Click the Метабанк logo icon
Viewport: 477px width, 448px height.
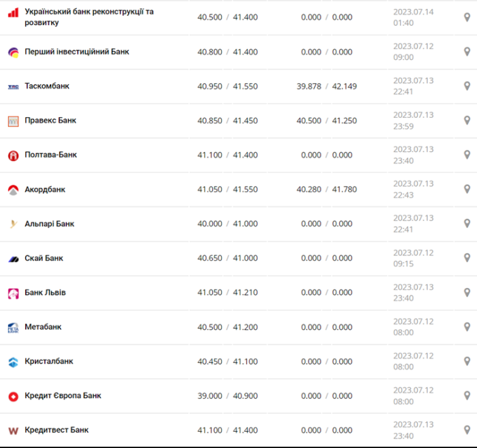(13, 327)
